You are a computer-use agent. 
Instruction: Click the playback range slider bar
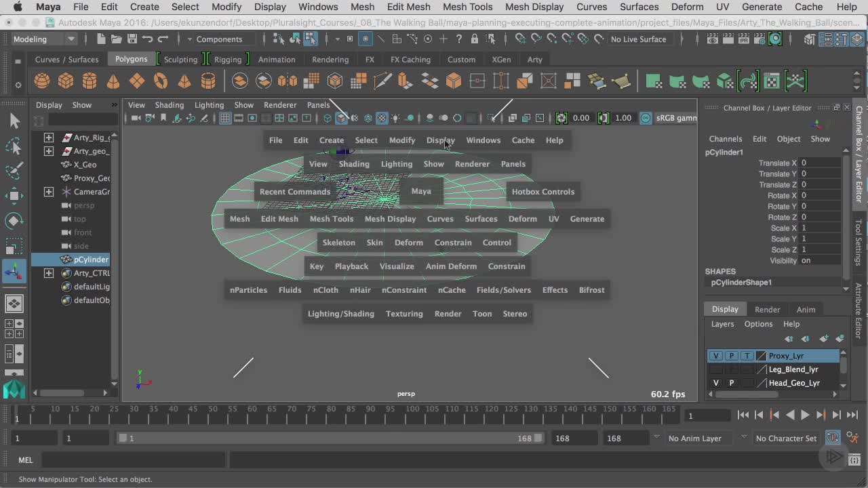click(331, 438)
